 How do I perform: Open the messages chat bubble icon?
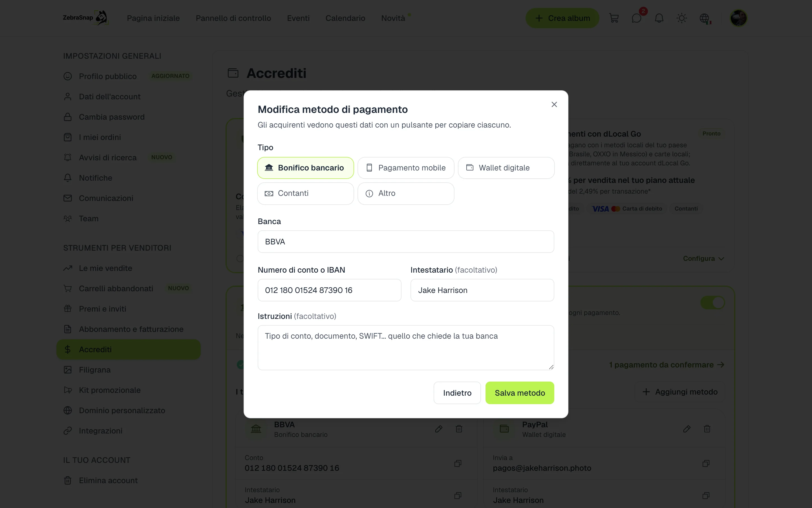point(637,18)
